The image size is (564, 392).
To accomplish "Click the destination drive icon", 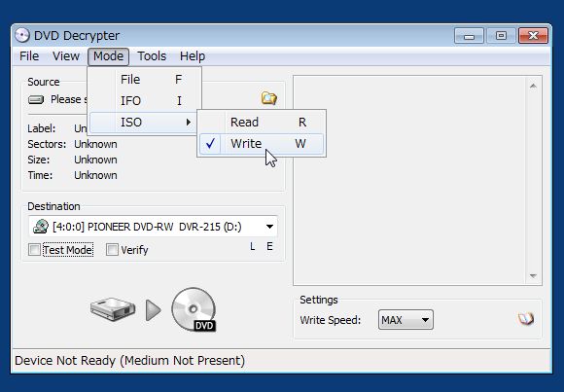I will tap(41, 227).
